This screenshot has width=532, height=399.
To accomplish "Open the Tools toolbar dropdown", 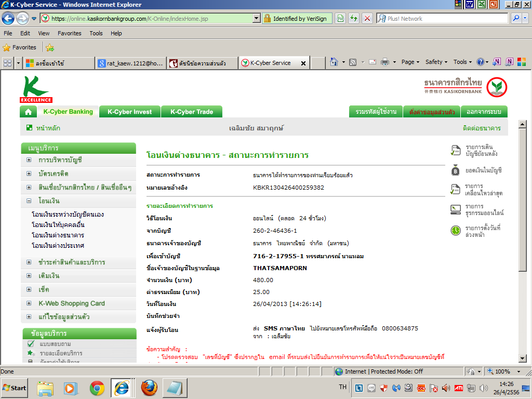I will click(463, 62).
